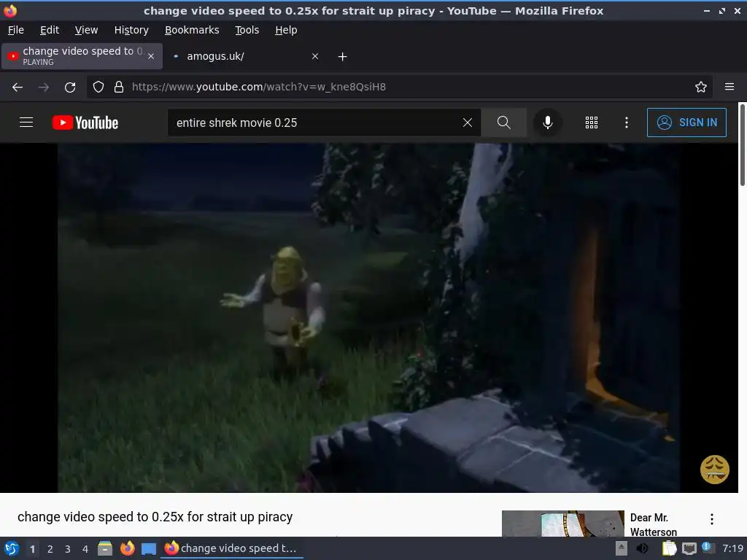The width and height of the screenshot is (747, 560).
Task: Go to YouTube home via logo
Action: click(x=85, y=122)
